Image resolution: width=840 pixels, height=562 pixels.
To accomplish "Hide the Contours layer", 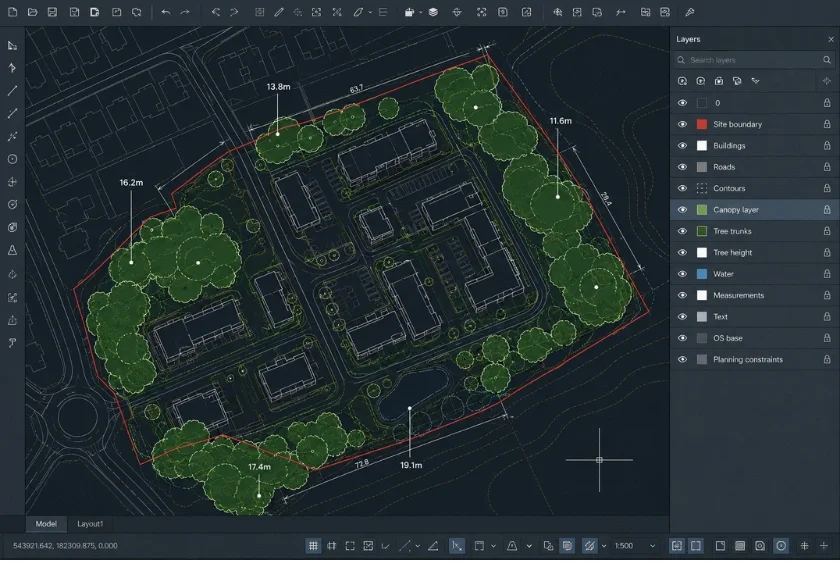I will (682, 188).
